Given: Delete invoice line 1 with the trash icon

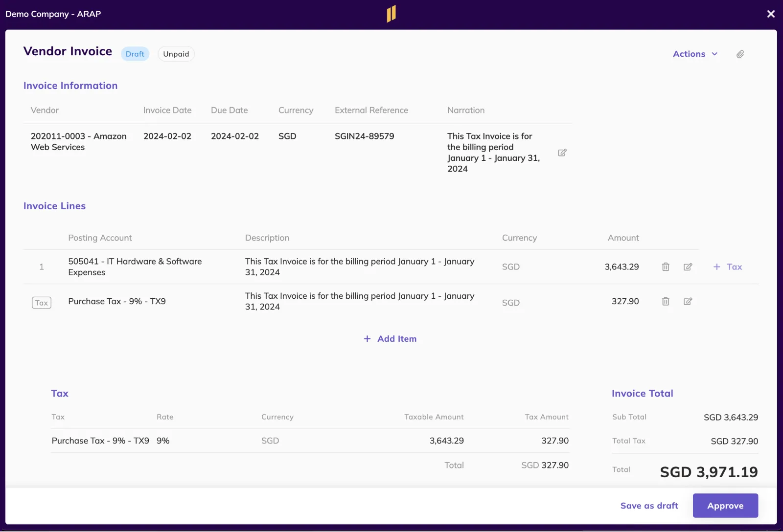Looking at the screenshot, I should click(665, 266).
